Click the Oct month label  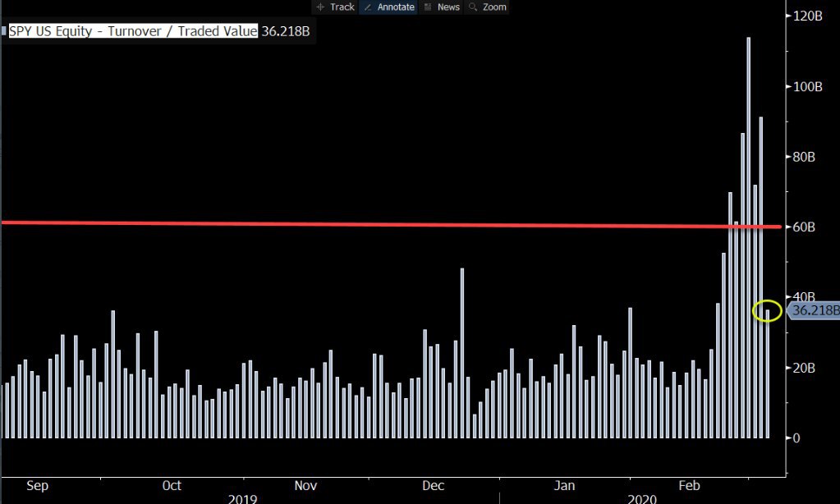click(x=172, y=486)
